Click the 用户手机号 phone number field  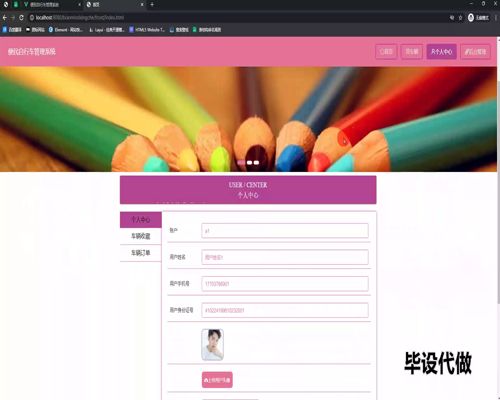coord(285,284)
